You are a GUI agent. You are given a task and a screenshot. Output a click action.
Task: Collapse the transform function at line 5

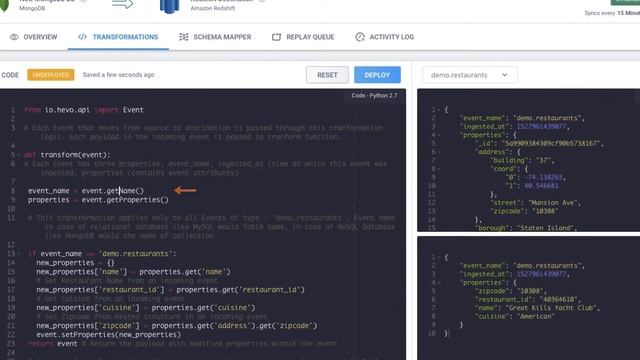tap(19, 155)
